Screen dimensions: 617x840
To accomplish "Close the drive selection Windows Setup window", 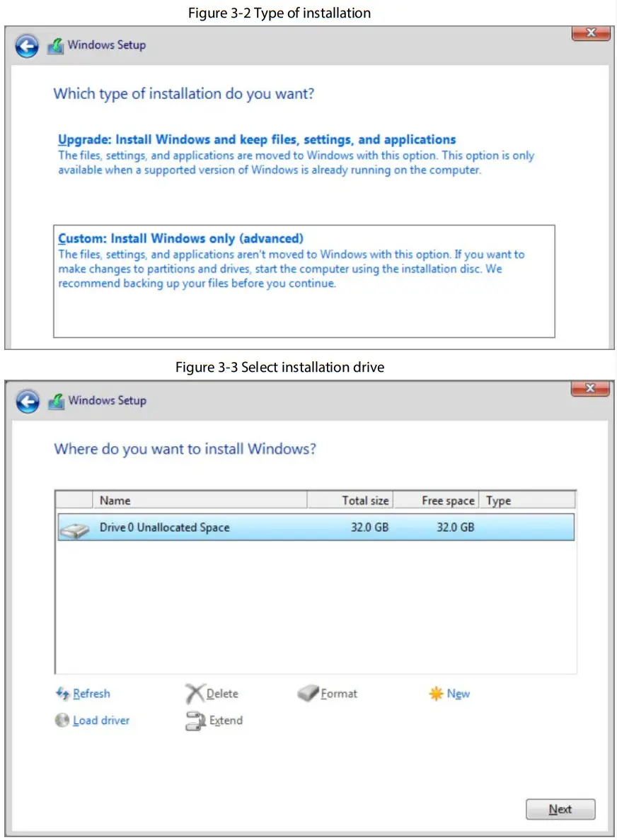I will coord(590,388).
